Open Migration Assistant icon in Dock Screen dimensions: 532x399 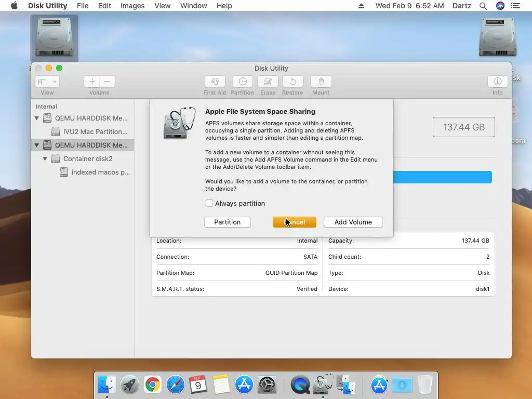click(x=345, y=384)
